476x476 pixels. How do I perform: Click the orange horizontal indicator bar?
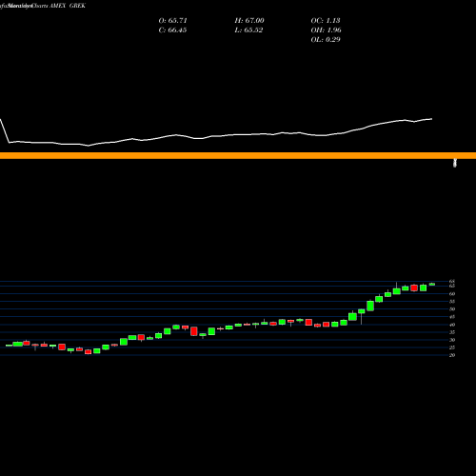point(238,155)
